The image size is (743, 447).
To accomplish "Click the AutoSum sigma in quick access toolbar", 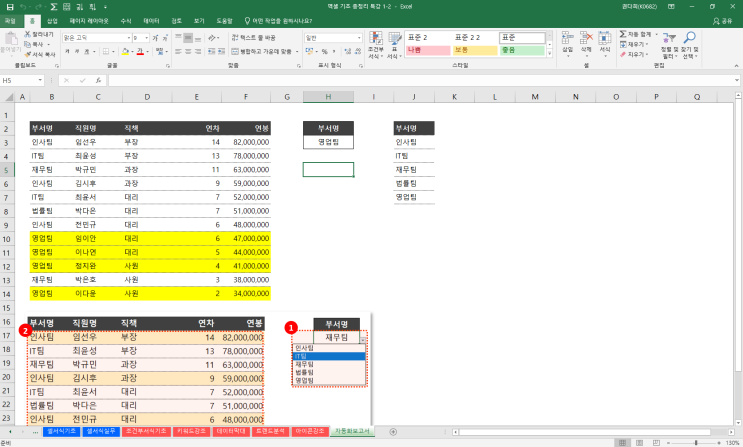I will click(54, 7).
